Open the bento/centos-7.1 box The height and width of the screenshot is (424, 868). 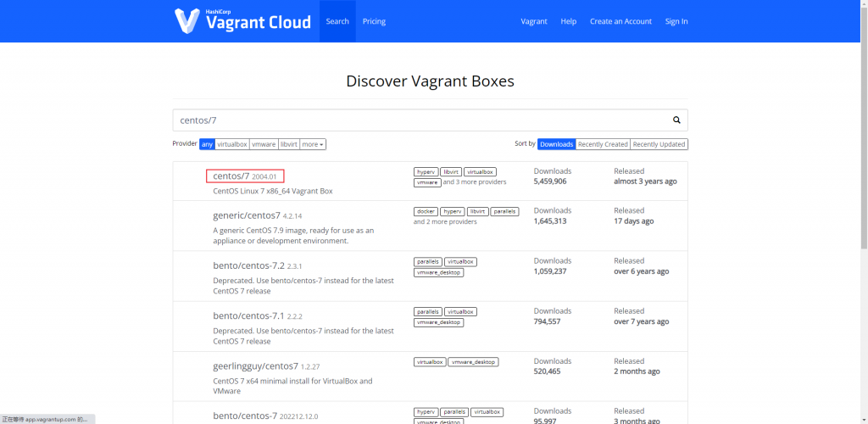tap(248, 316)
